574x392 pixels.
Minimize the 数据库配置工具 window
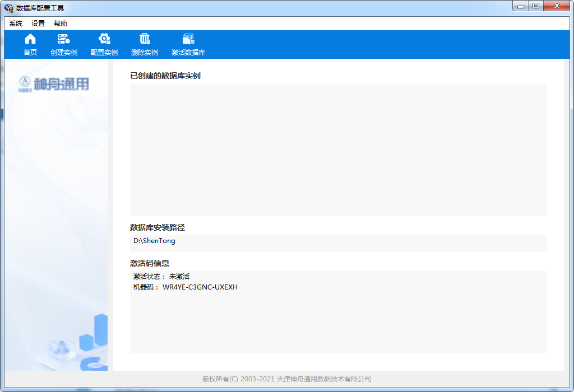pos(521,6)
